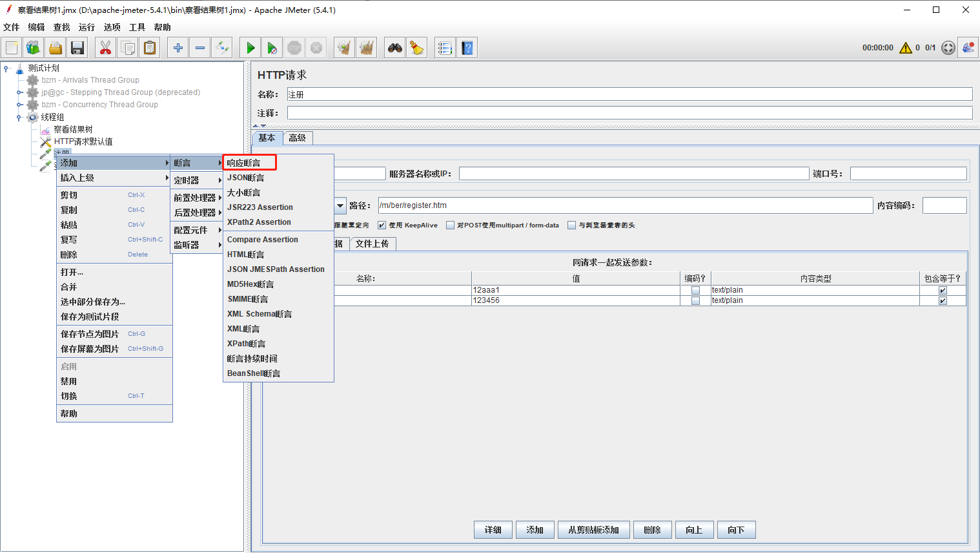The height and width of the screenshot is (553, 980).
Task: Open the Function helper list icon
Action: pos(445,48)
